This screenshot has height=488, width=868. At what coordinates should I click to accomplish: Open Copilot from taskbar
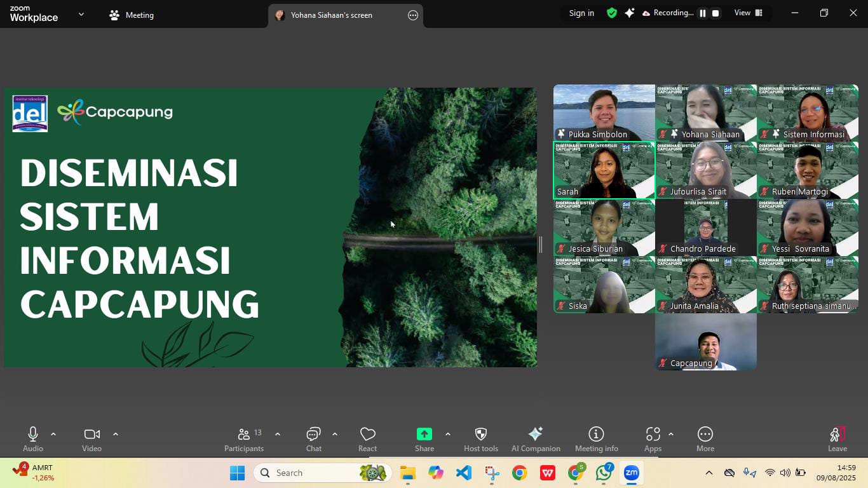pyautogui.click(x=435, y=473)
